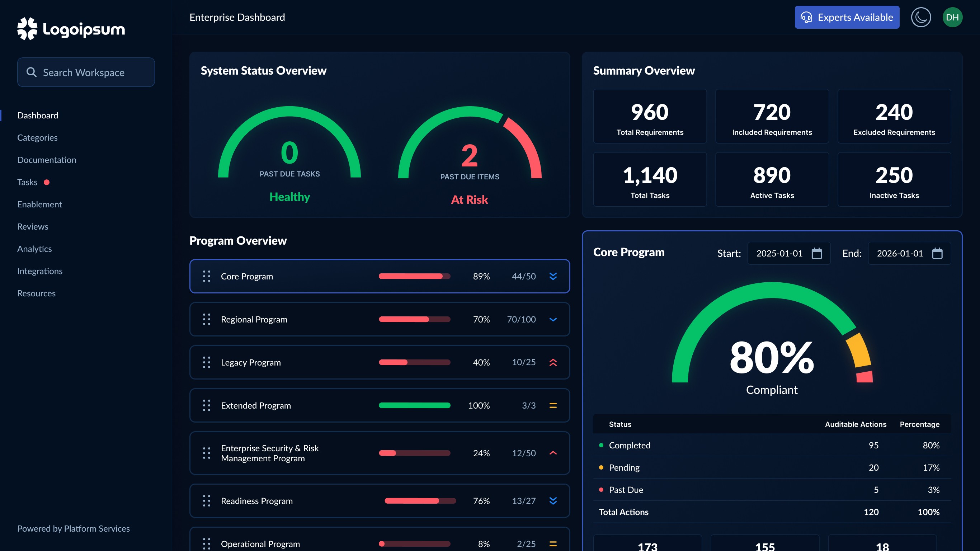Click the Experts Available button
Viewport: 980px width, 551px height.
point(847,17)
